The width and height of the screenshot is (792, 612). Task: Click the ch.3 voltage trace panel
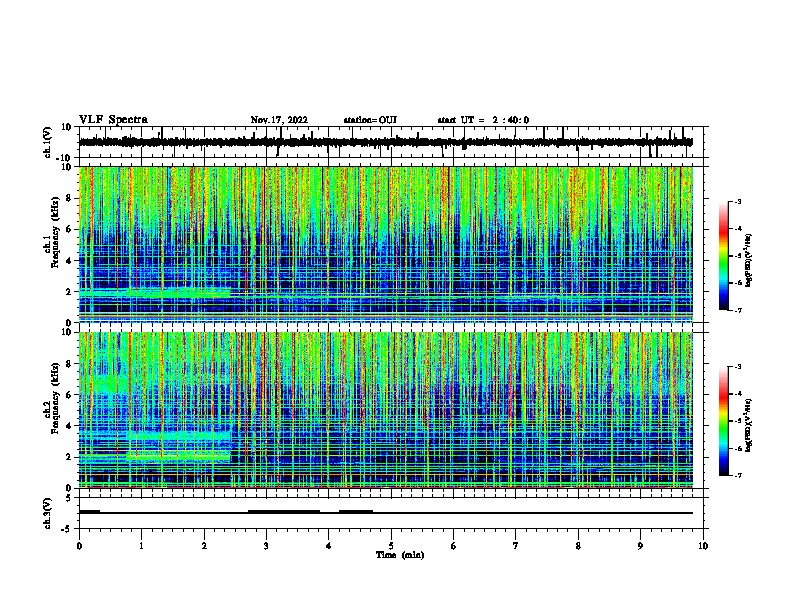pyautogui.click(x=391, y=513)
